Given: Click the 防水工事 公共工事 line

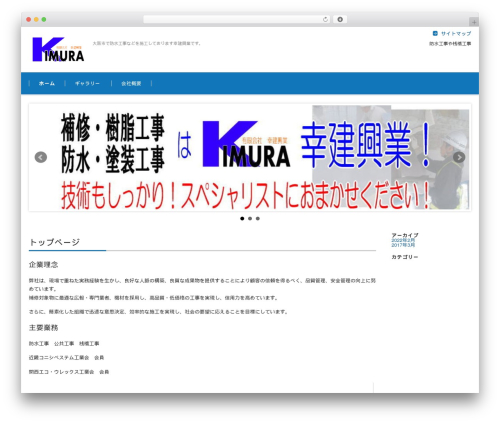Looking at the screenshot, I should click(x=64, y=344).
